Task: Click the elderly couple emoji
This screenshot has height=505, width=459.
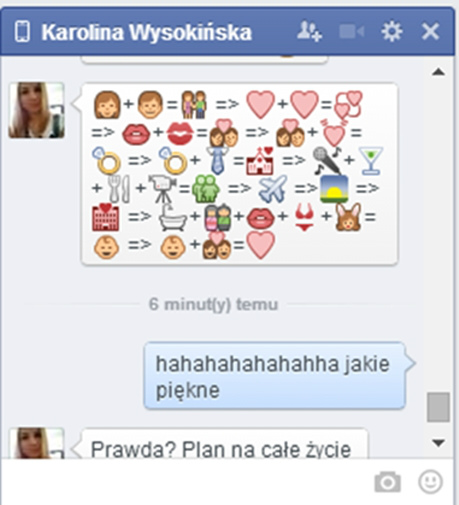Action: tap(217, 217)
